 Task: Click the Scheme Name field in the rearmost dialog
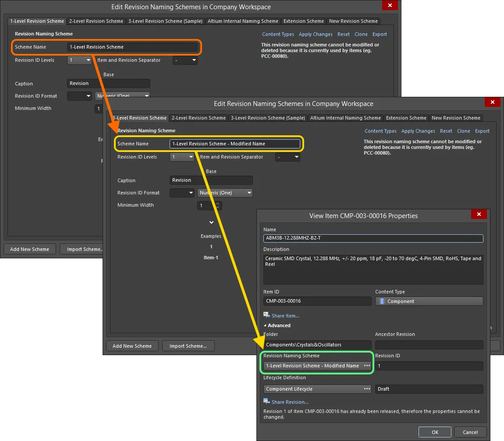point(132,47)
